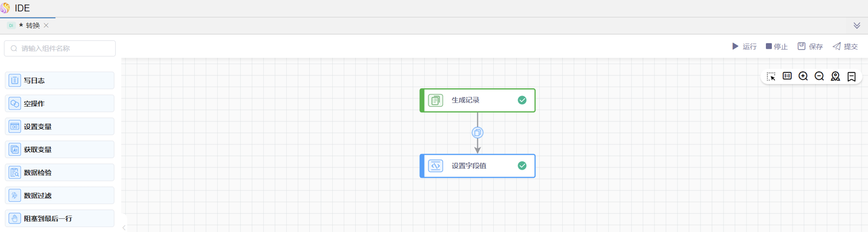This screenshot has width=868, height=232.
Task: Stop execution with 停止 button
Action: pos(776,47)
